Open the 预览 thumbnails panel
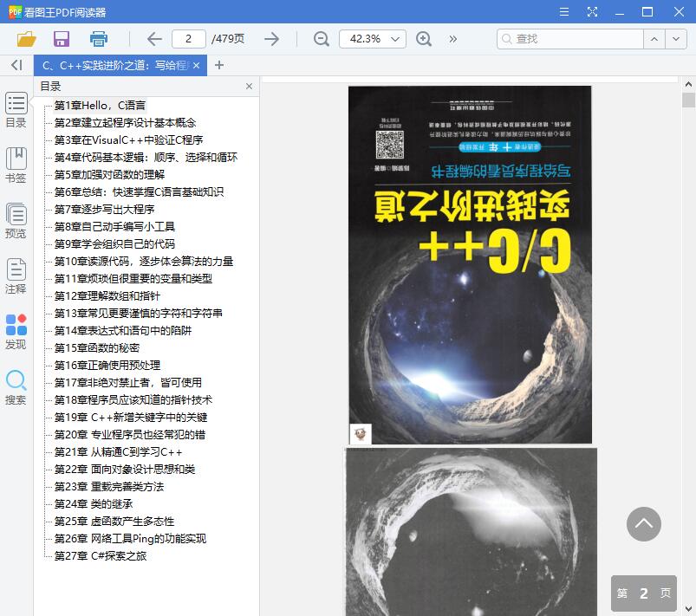Screen dimensions: 696x616 click(x=16, y=221)
